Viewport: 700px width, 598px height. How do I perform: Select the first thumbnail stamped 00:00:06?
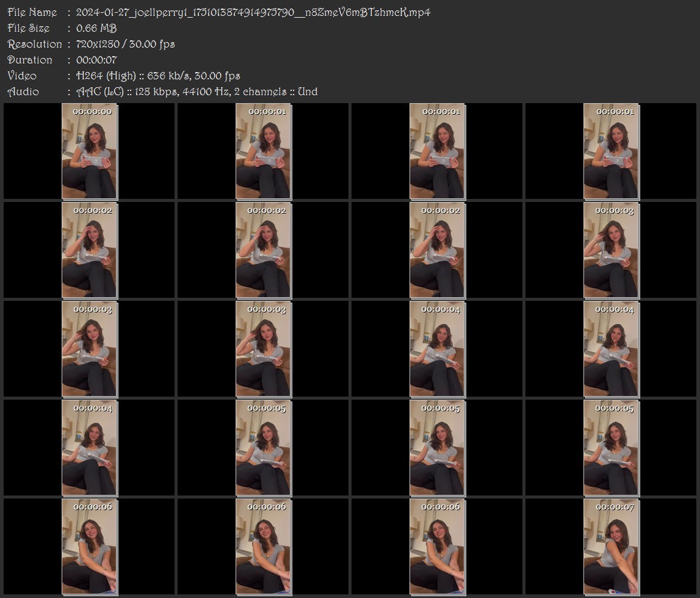click(89, 546)
